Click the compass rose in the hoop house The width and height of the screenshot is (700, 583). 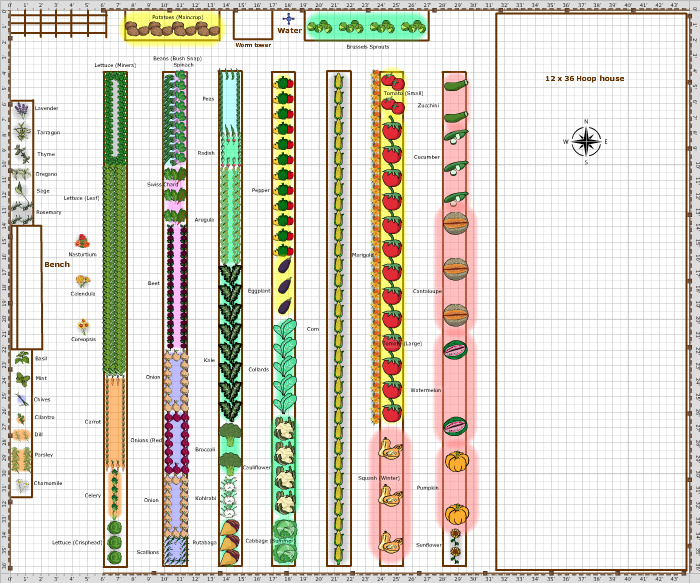point(586,142)
